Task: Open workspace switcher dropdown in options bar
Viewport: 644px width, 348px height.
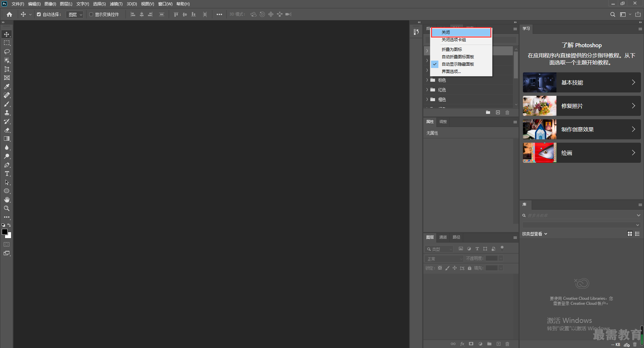Action: coord(626,14)
